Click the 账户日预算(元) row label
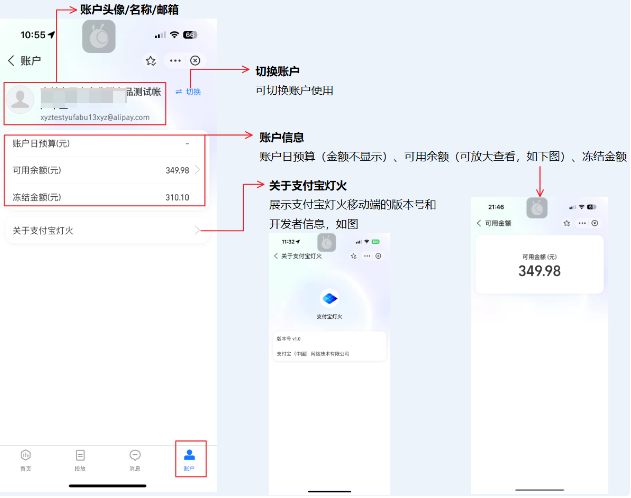 (41, 144)
